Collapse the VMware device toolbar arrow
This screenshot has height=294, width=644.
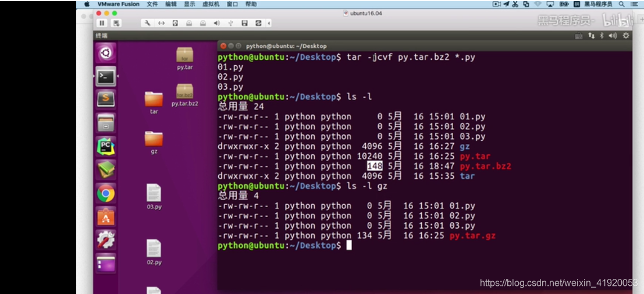[269, 23]
